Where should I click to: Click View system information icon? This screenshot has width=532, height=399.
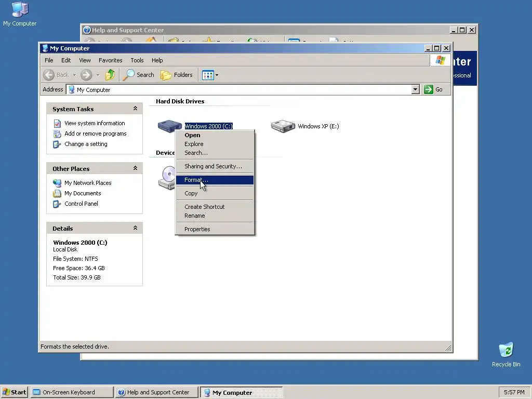point(57,124)
